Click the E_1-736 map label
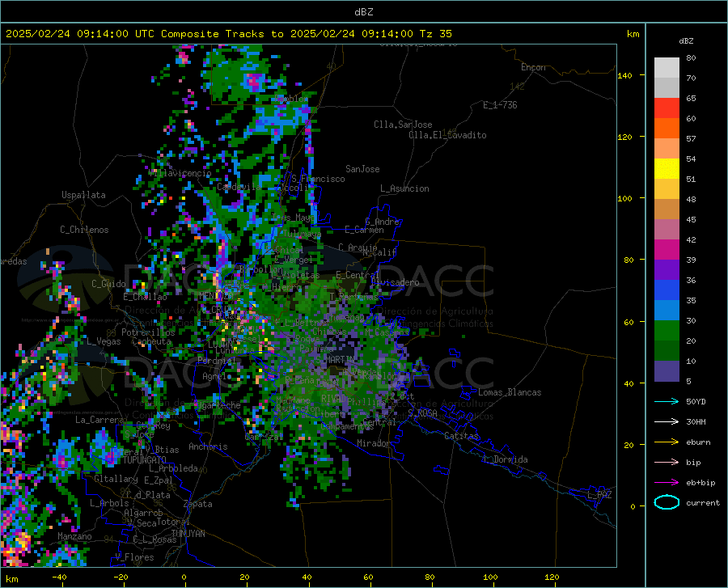 [500, 105]
